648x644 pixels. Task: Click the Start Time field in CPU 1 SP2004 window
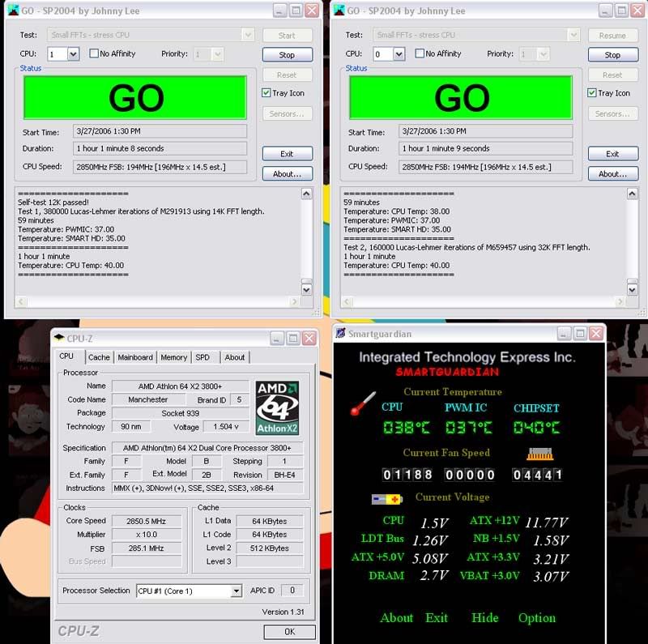pos(160,131)
